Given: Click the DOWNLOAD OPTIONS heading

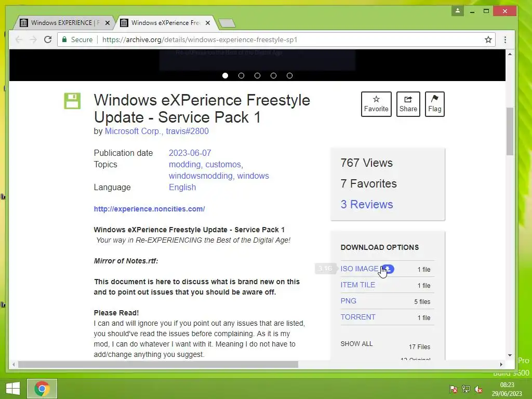Looking at the screenshot, I should pos(380,247).
